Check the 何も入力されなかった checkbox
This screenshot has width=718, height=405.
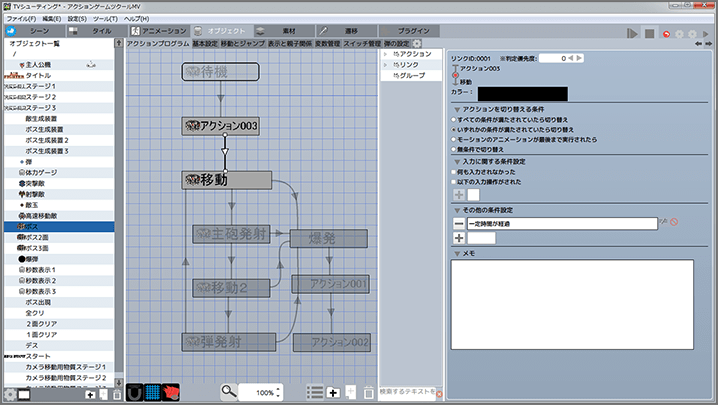pyautogui.click(x=452, y=172)
